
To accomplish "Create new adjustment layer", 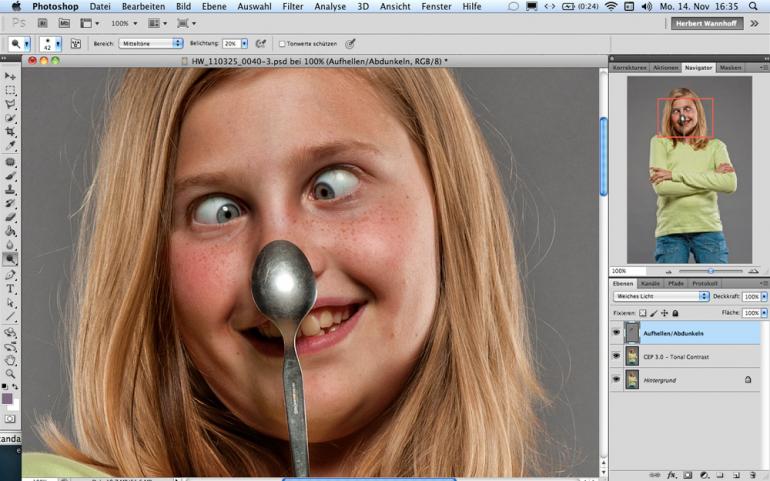I will click(704, 475).
